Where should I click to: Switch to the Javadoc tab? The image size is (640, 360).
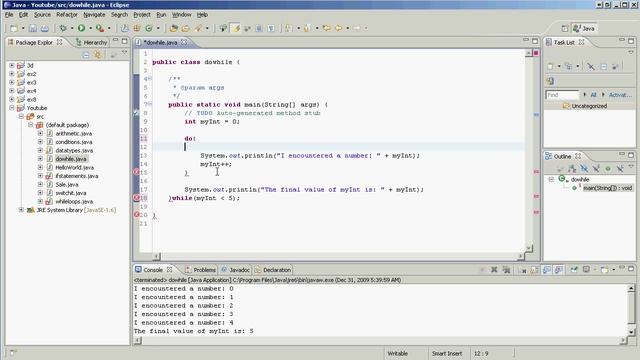point(236,270)
